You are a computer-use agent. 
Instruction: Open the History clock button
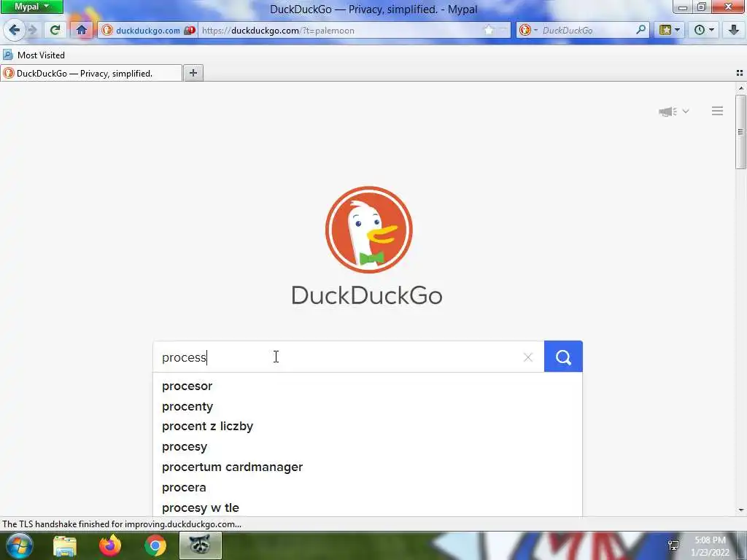point(704,31)
